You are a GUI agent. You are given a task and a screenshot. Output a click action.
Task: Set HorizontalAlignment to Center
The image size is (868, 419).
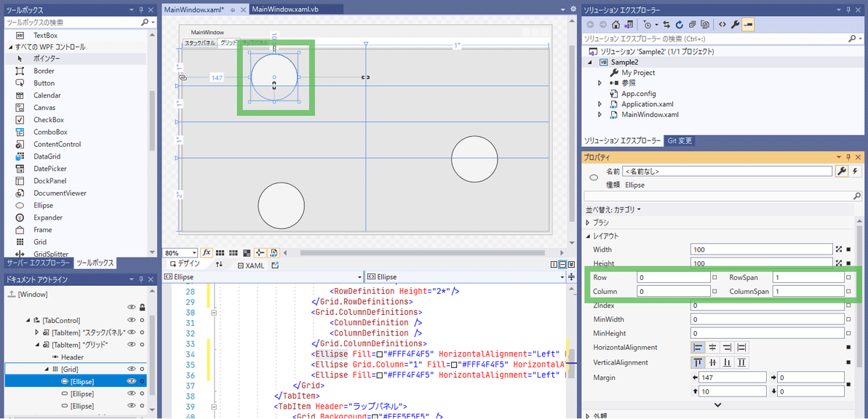point(712,348)
